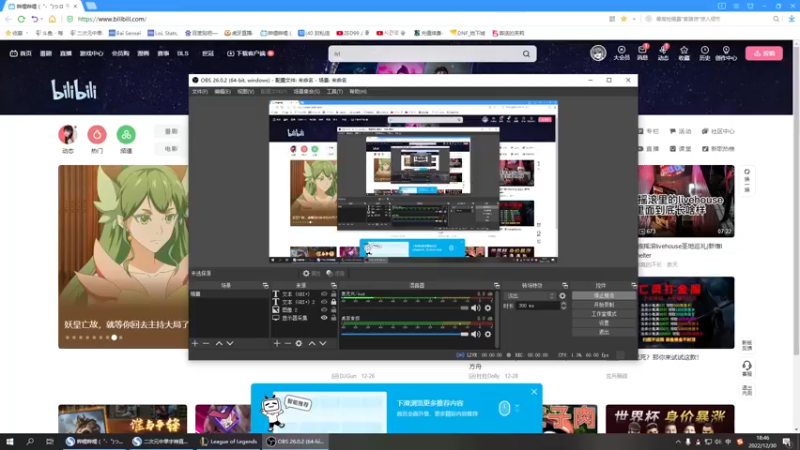Open bilibili 历史 history icon
The height and width of the screenshot is (450, 800).
[x=705, y=53]
